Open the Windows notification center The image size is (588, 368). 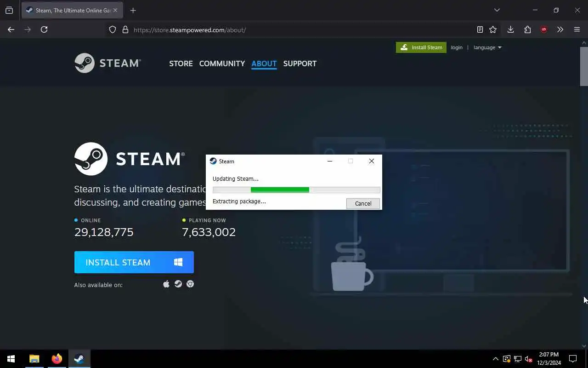pyautogui.click(x=573, y=359)
